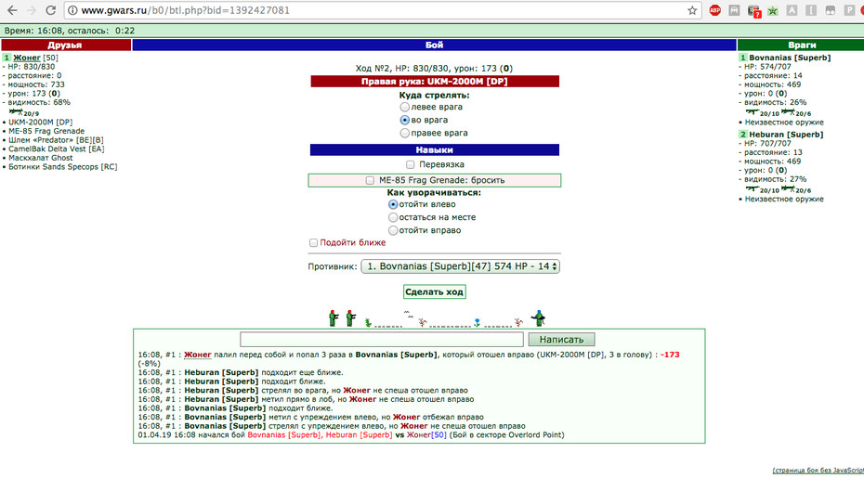Click 'Неизвестное оружие' under Bovnanias
864x504 pixels.
pyautogui.click(x=784, y=123)
